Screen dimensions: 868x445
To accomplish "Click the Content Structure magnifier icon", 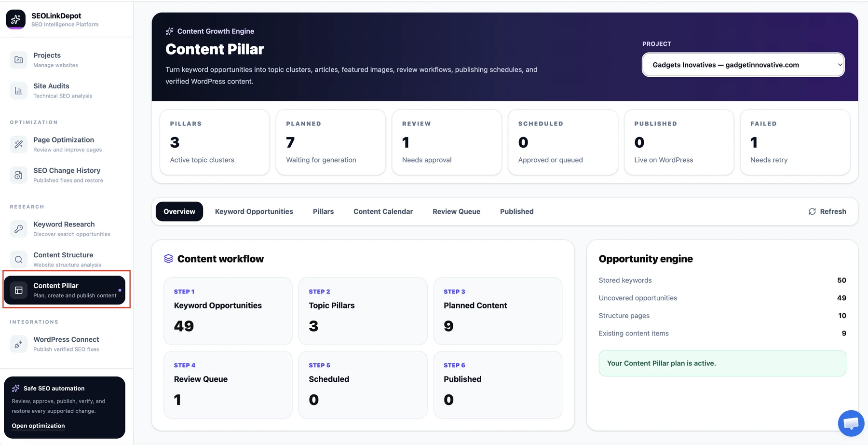I will 18,260.
